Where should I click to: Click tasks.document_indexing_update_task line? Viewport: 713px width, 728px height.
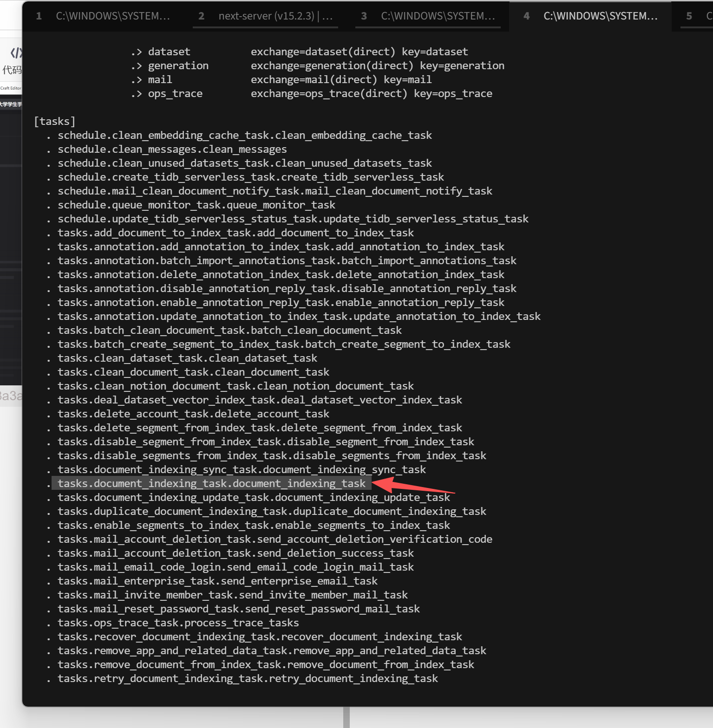[254, 497]
